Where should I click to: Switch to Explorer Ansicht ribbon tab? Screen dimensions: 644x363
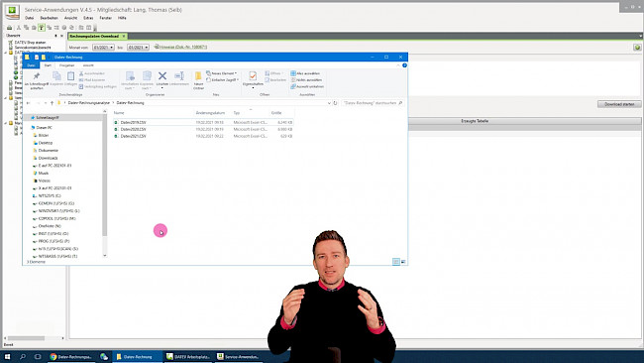[88, 65]
